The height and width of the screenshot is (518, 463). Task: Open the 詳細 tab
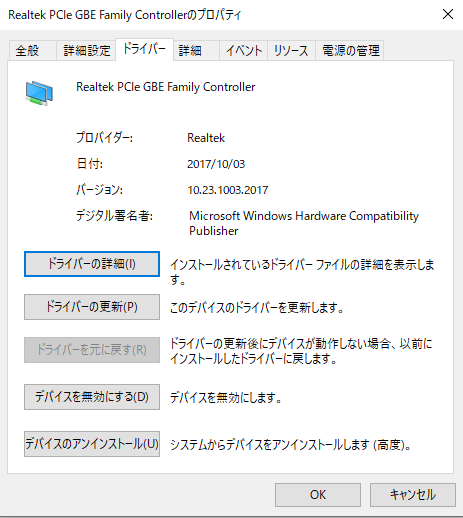pos(196,51)
